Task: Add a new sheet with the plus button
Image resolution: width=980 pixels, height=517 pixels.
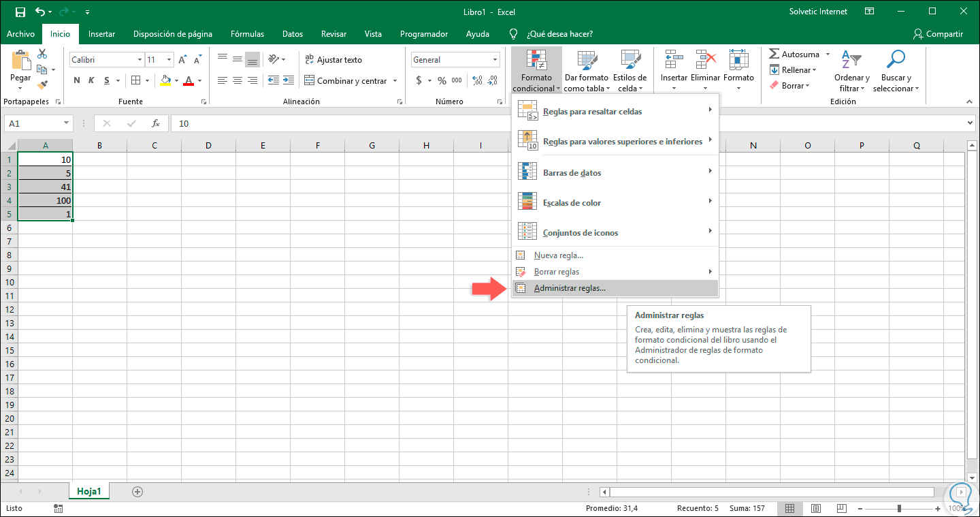Action: [137, 491]
